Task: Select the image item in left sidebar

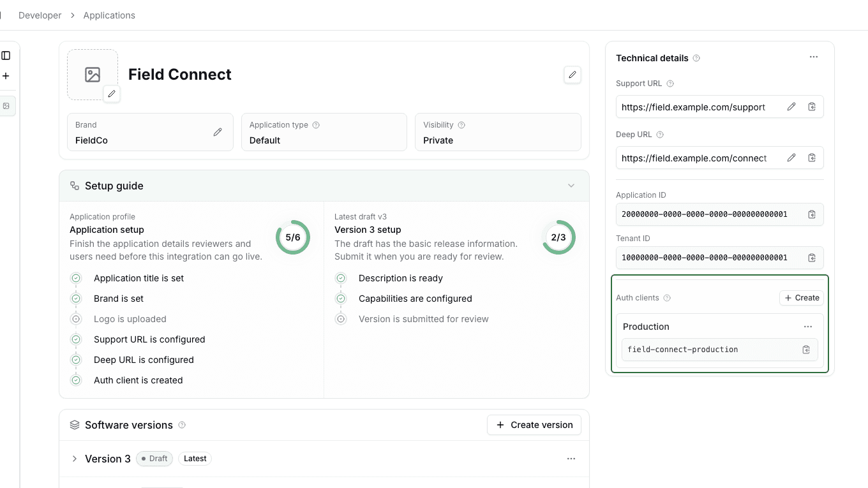Action: point(6,106)
